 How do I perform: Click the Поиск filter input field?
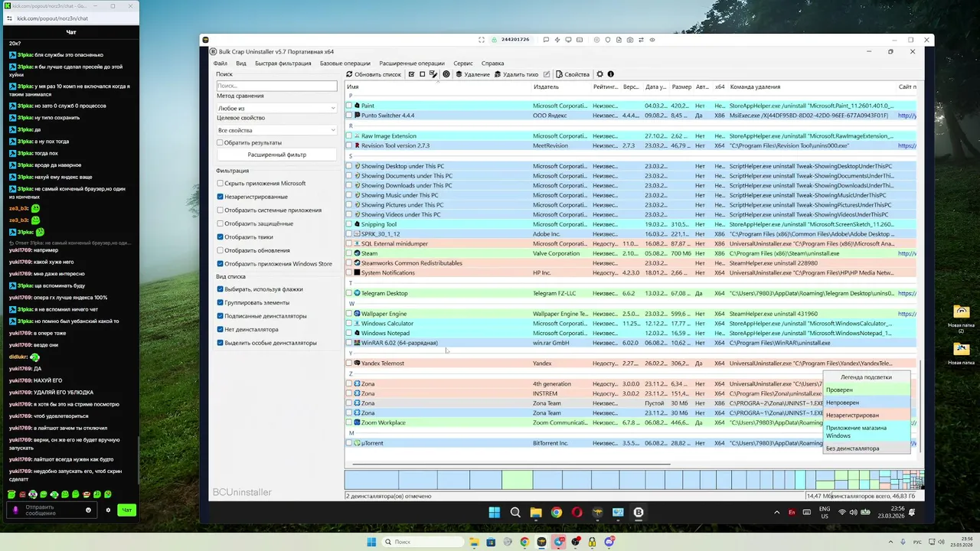276,86
